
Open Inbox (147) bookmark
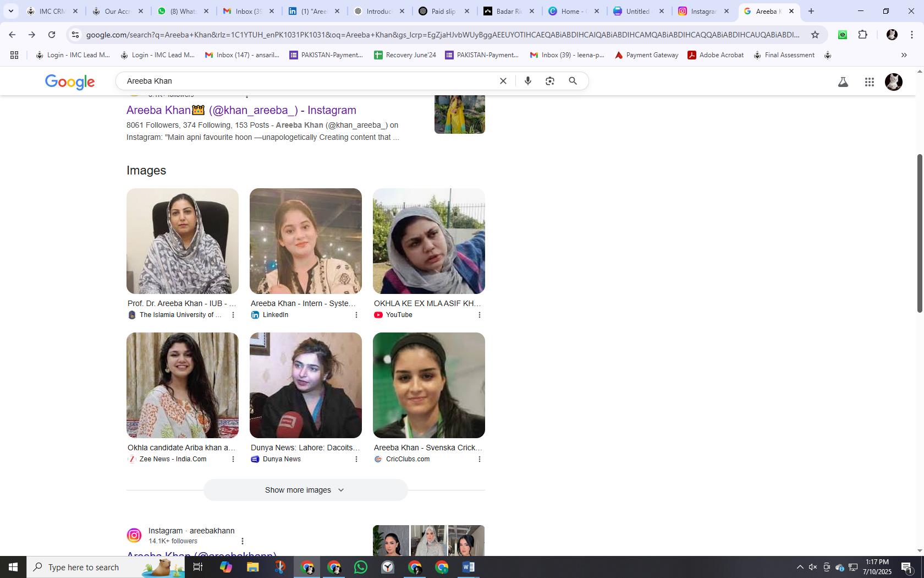242,55
